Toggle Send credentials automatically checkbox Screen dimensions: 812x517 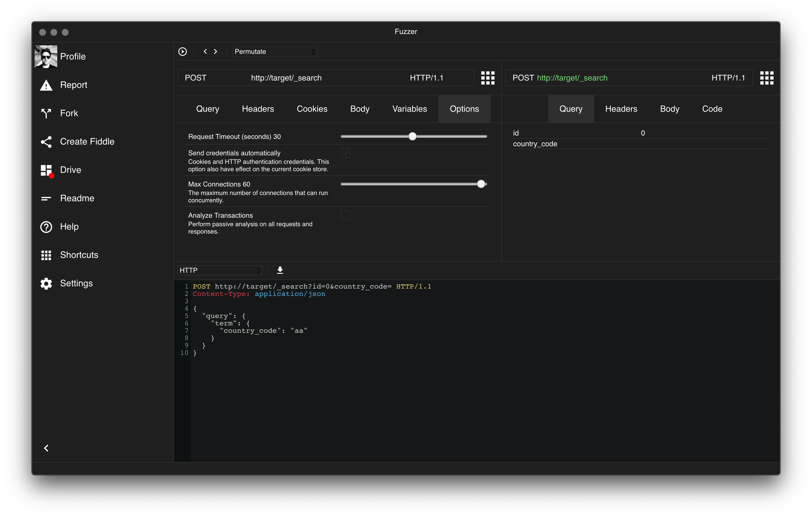point(345,153)
